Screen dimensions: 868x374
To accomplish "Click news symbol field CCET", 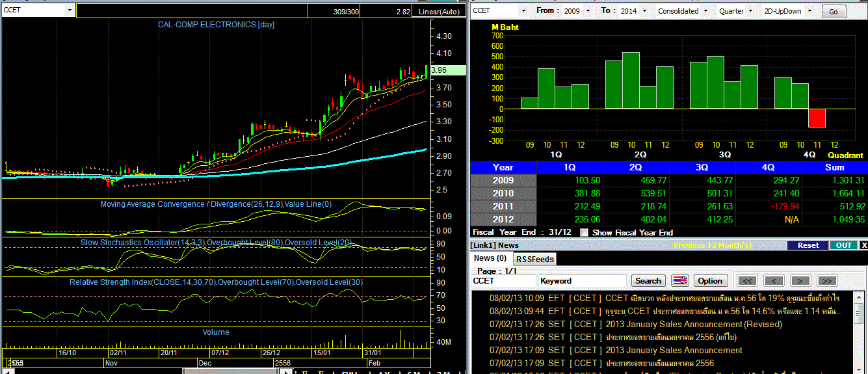I will pos(504,281).
